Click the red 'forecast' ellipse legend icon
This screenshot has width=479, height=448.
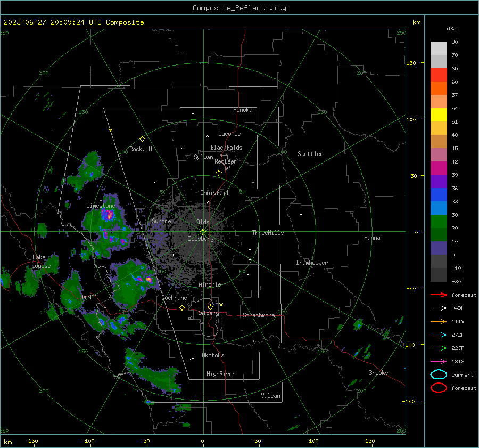pyautogui.click(x=439, y=388)
